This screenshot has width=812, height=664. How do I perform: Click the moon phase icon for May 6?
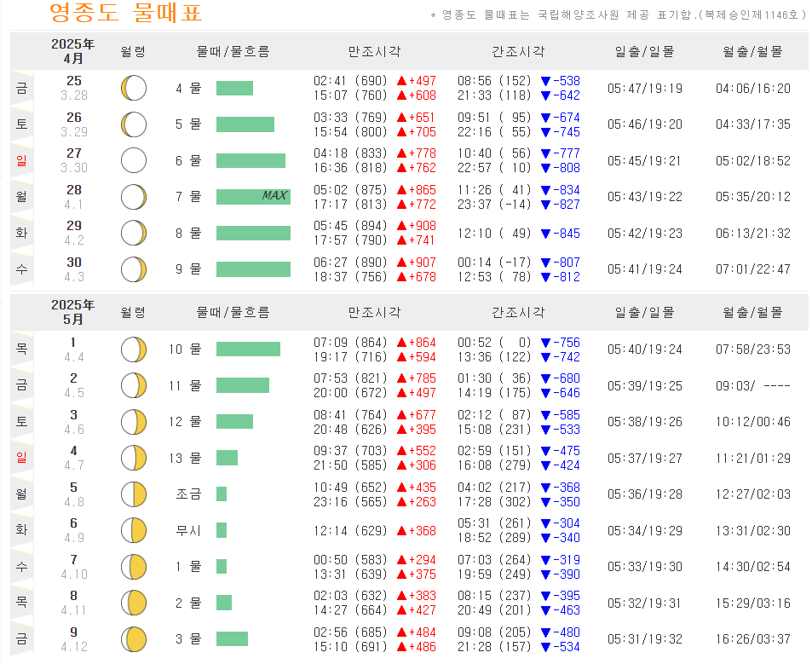134,530
